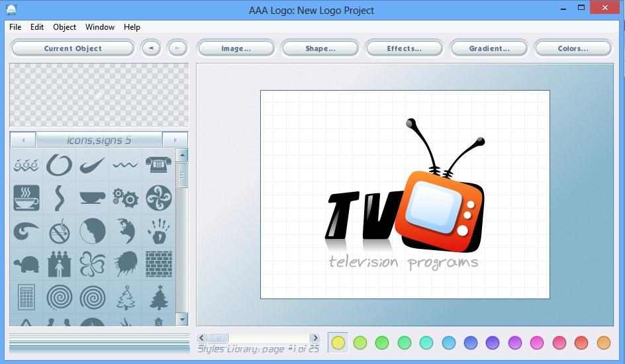Pick the turtle icon
The height and width of the screenshot is (364, 625).
(26, 264)
